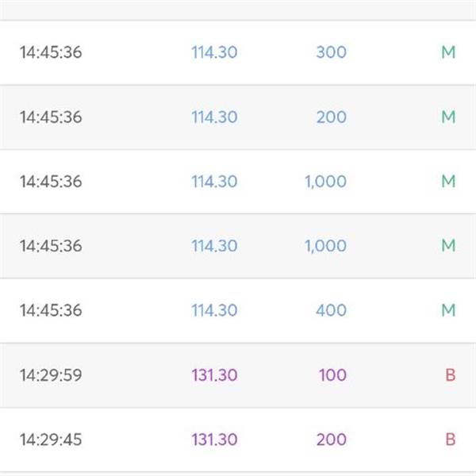Screen dimensions: 476x476
Task: Click the 14:29:59 timestamp
Action: pyautogui.click(x=51, y=374)
